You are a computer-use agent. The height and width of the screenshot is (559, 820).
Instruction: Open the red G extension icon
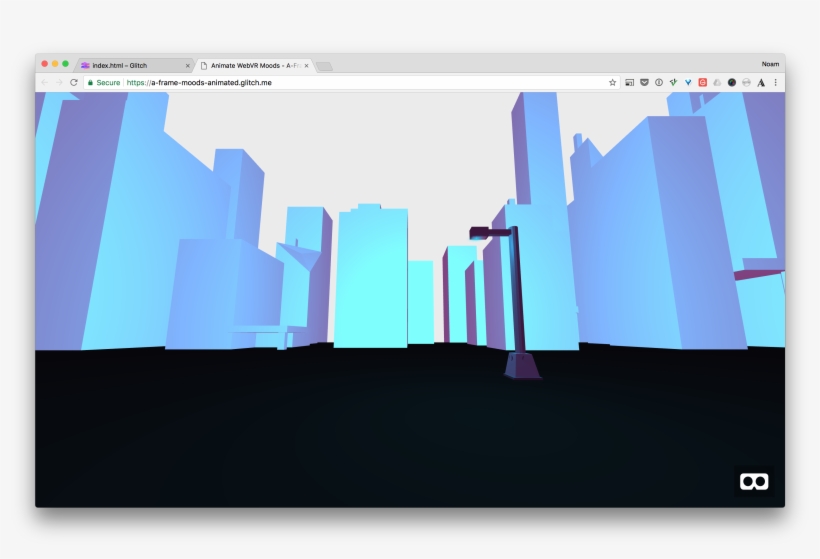coord(703,83)
